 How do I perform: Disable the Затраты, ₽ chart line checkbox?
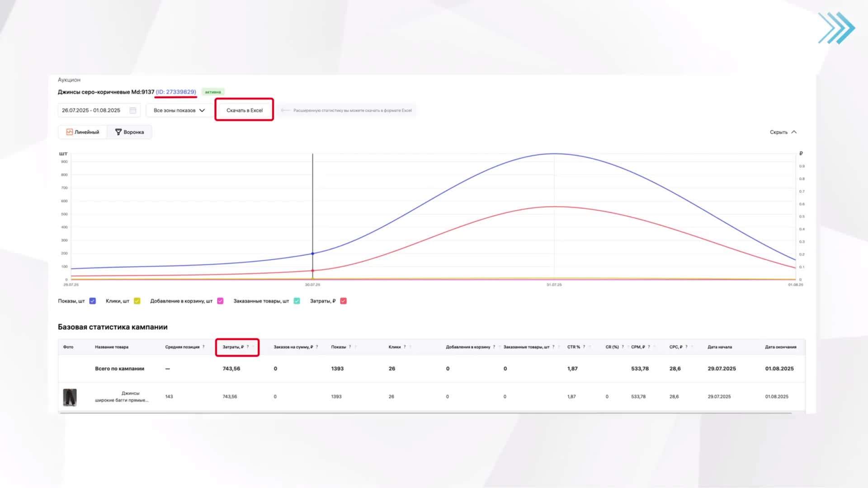pos(343,301)
